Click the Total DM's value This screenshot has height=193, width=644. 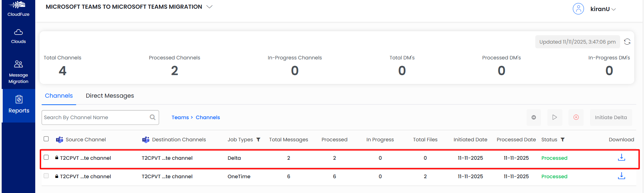(402, 70)
